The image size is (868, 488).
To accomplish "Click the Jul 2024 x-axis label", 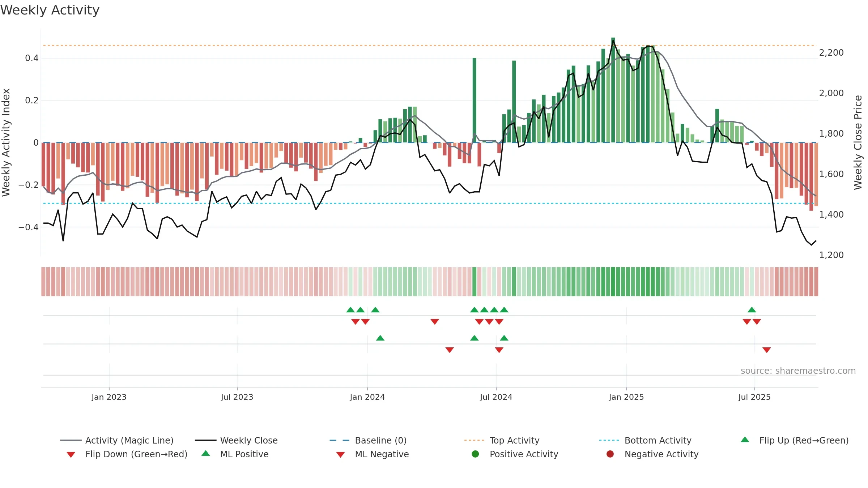I will point(496,397).
